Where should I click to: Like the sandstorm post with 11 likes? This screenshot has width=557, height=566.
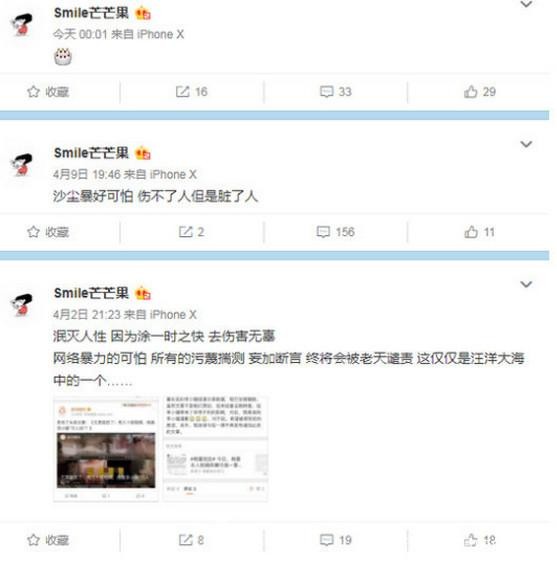click(x=479, y=232)
